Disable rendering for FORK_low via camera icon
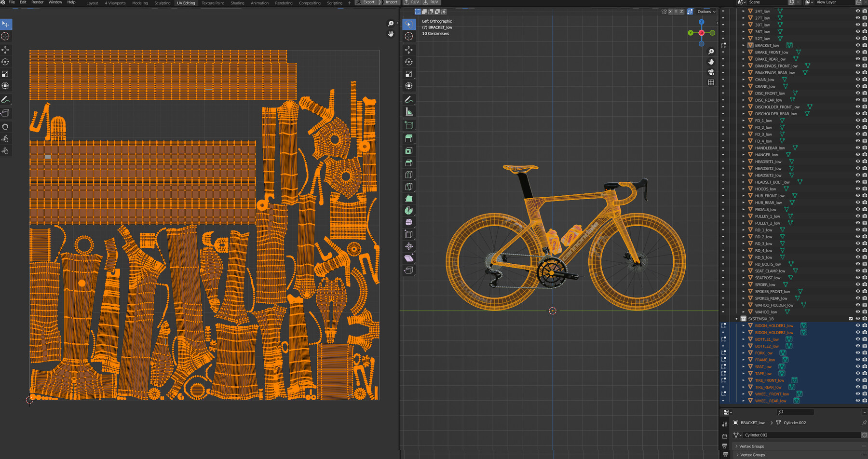The width and height of the screenshot is (868, 459). [x=864, y=353]
